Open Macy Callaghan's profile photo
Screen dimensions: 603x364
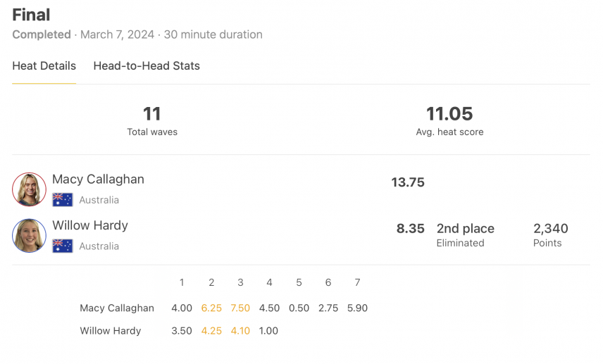(29, 189)
